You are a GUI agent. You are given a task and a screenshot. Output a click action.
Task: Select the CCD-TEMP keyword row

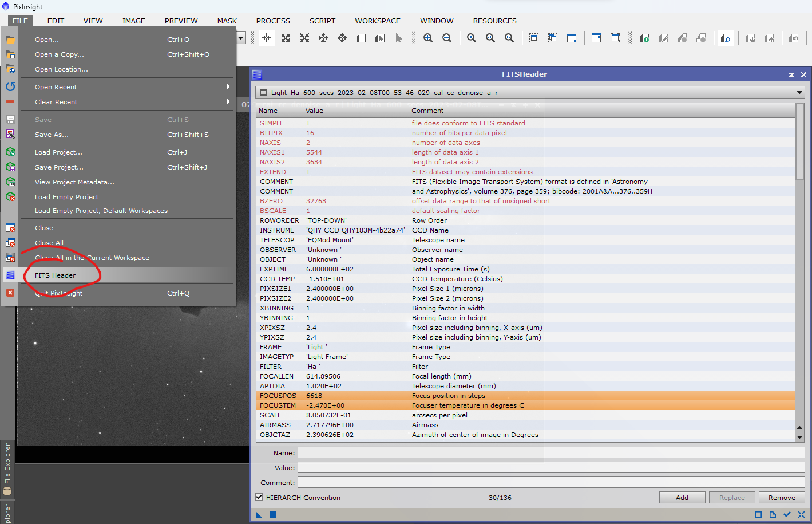pos(526,278)
